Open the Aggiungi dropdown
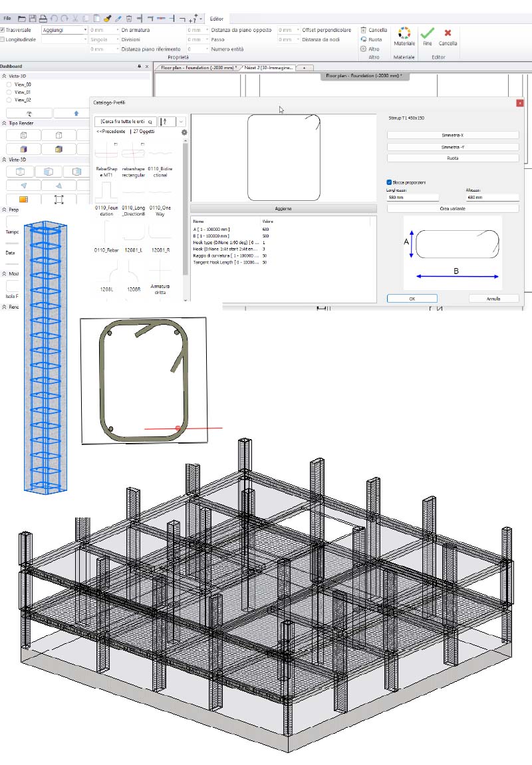This screenshot has height=765, width=532. click(84, 29)
